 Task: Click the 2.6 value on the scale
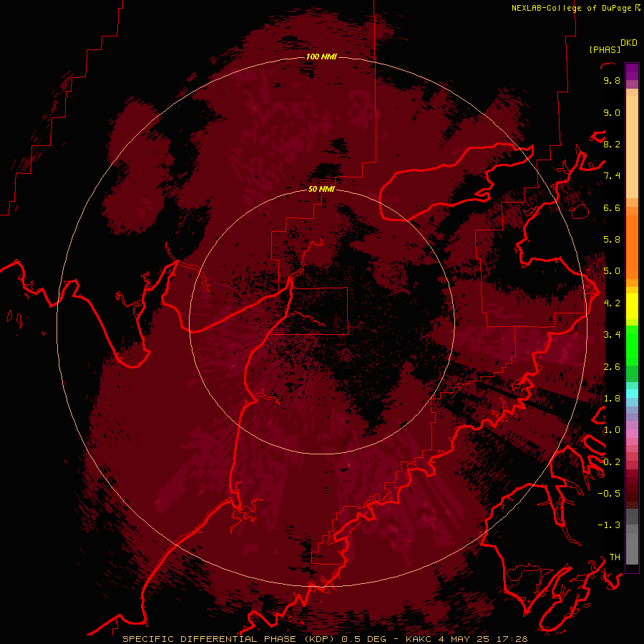[x=612, y=367]
